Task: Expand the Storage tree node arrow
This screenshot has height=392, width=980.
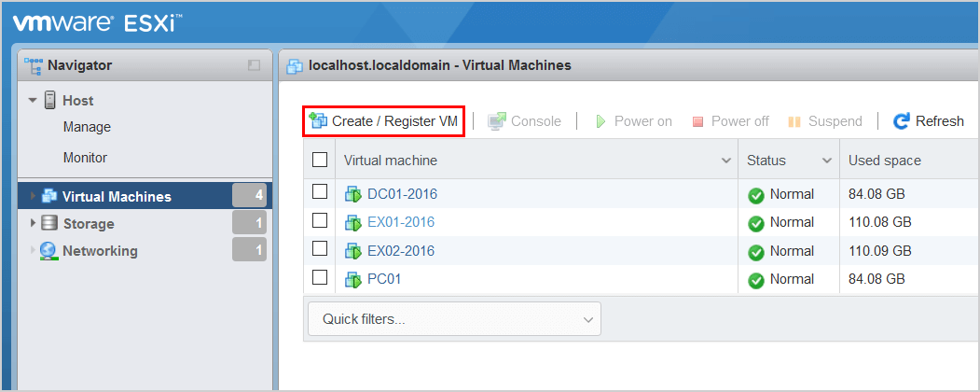Action: (34, 223)
